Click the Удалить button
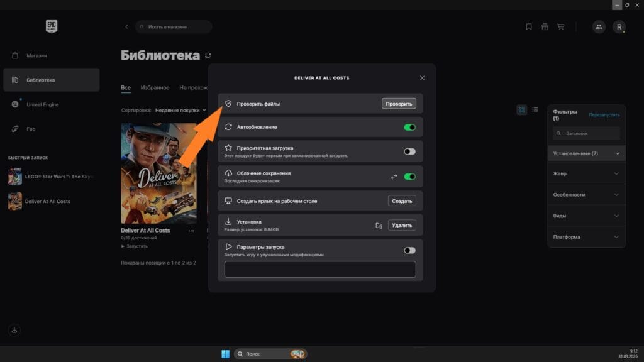This screenshot has height=362, width=644. [402, 225]
